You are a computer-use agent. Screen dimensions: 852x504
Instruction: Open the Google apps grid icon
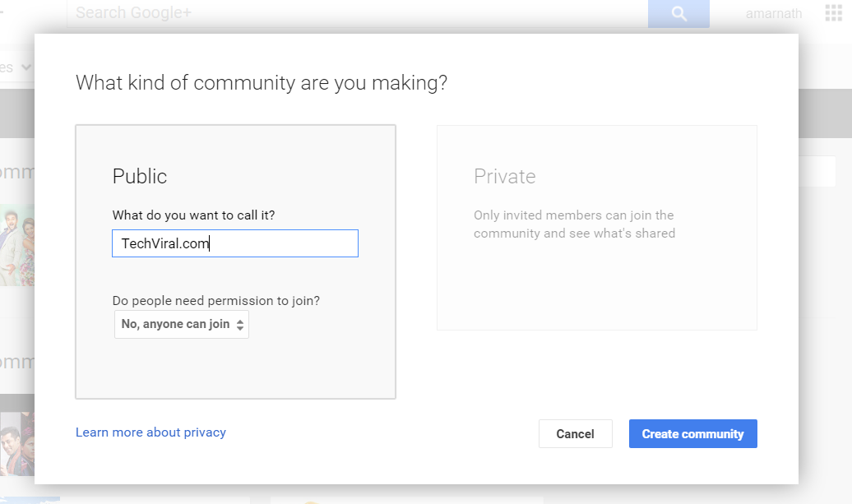(x=833, y=12)
